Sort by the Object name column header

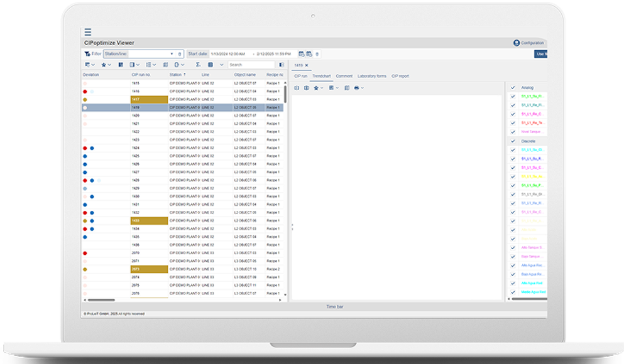(244, 75)
